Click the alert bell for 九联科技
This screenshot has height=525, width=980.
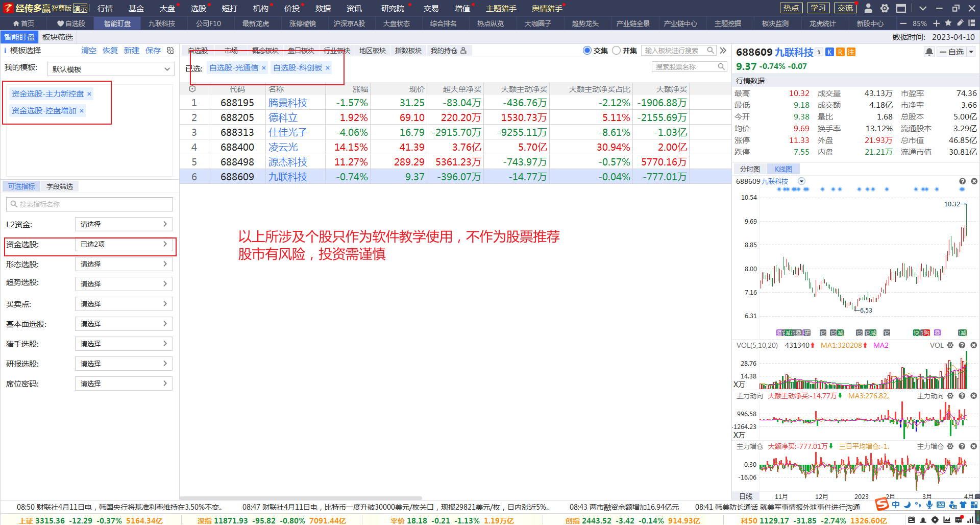[x=929, y=52]
